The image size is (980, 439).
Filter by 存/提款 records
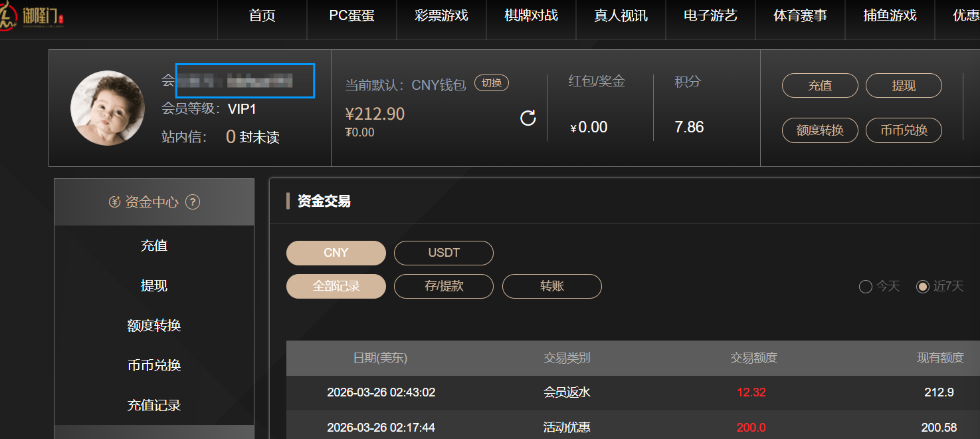click(444, 286)
